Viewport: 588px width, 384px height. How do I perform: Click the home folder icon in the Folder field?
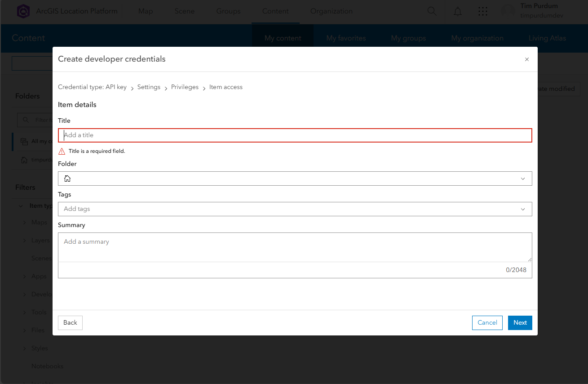(67, 179)
